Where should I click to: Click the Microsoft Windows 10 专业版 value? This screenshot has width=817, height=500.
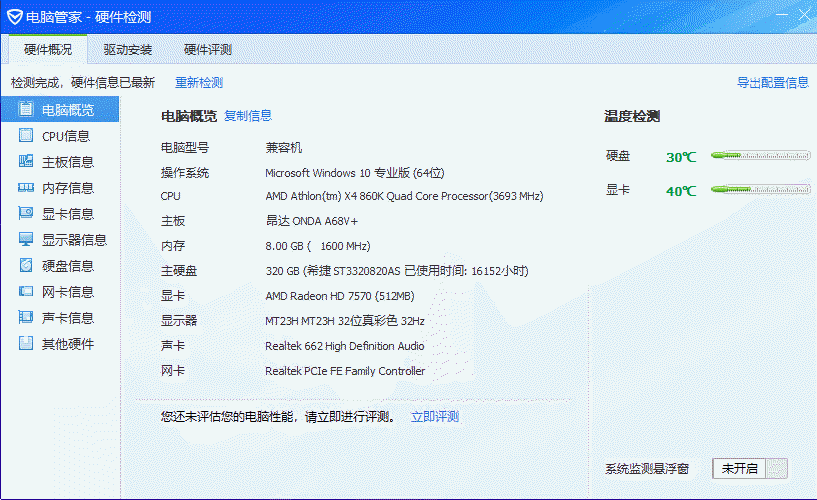355,173
